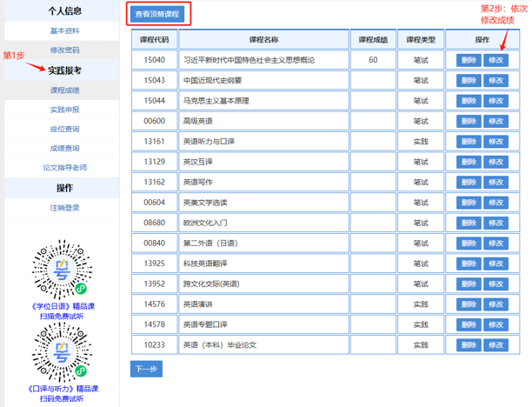This screenshot has height=407, width=532.
Task: Delete course 10233 毕业论文
Action: 469,344
